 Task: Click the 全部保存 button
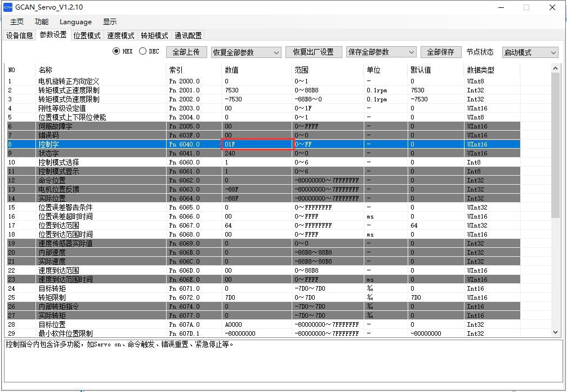pyautogui.click(x=440, y=52)
